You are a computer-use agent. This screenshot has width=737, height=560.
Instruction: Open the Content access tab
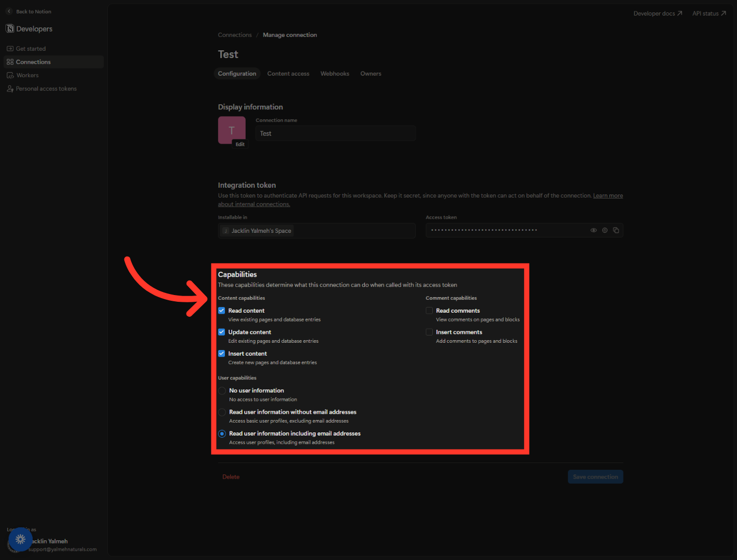tap(288, 74)
